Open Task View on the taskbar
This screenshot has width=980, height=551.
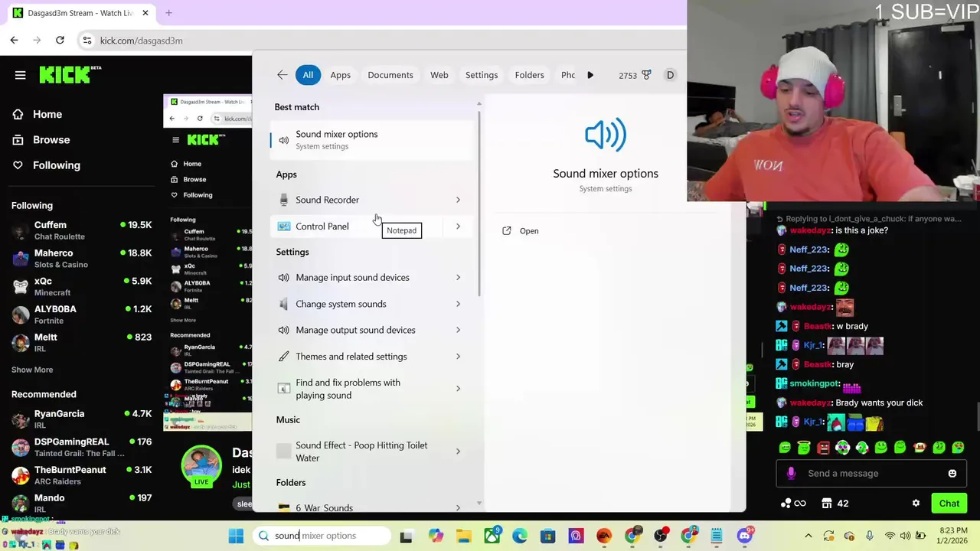tap(407, 536)
